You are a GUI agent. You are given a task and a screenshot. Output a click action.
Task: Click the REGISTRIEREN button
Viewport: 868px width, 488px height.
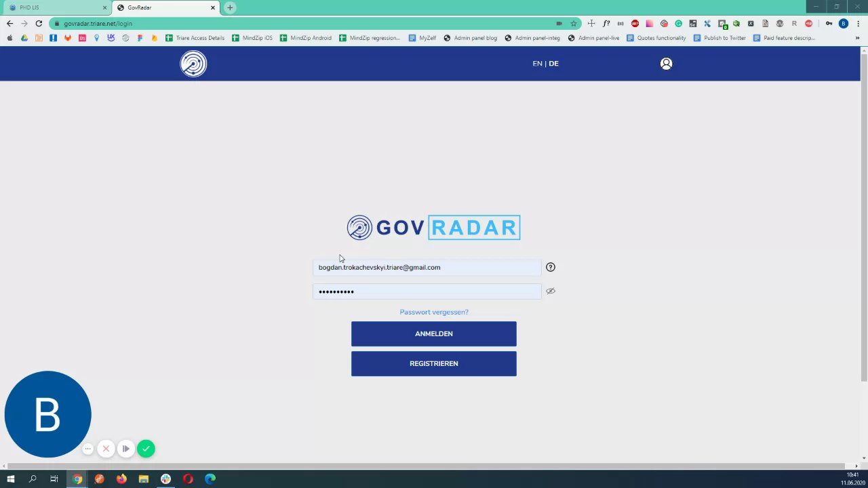(434, 364)
